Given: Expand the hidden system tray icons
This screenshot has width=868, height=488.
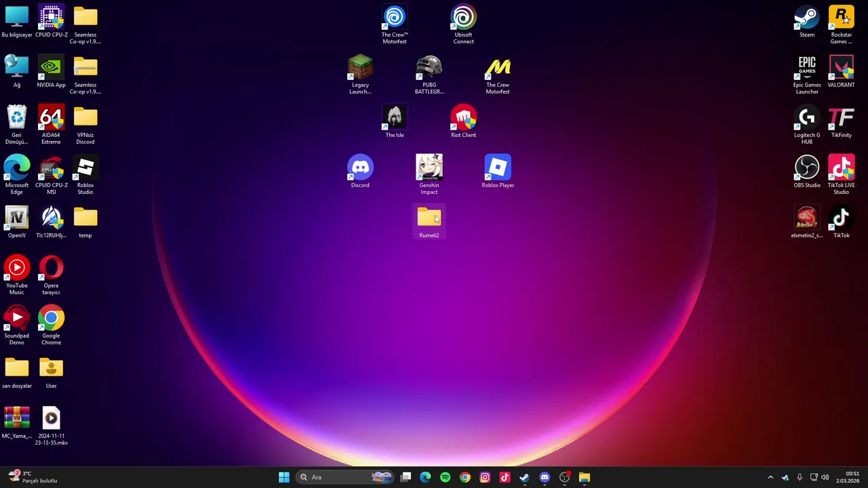Looking at the screenshot, I should pos(770,477).
